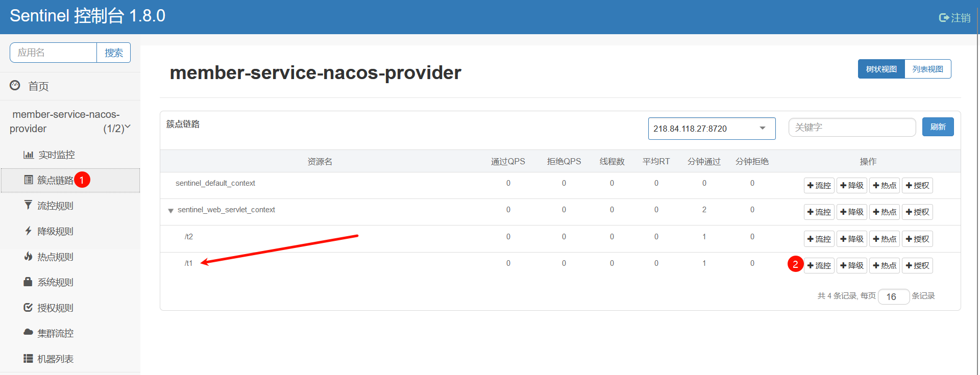Viewport: 980px width, 375px height.
Task: Open 集群流控 cloud icon item
Action: pos(28,332)
